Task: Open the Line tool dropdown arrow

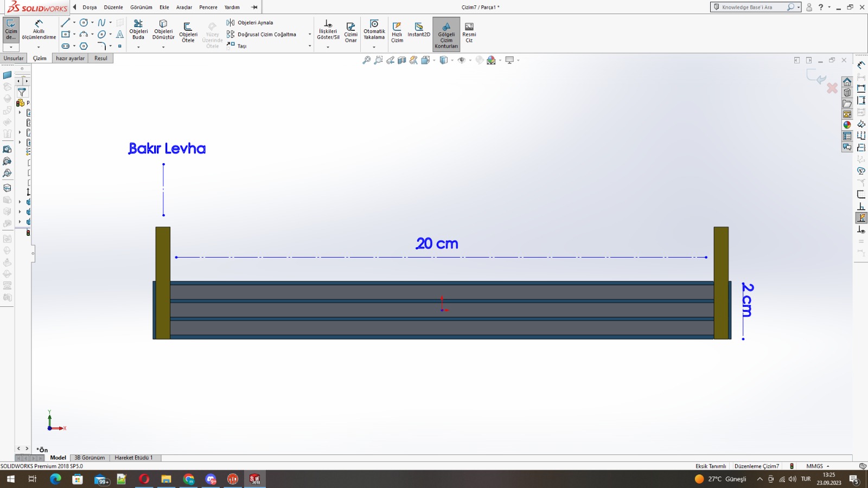Action: pyautogui.click(x=74, y=23)
